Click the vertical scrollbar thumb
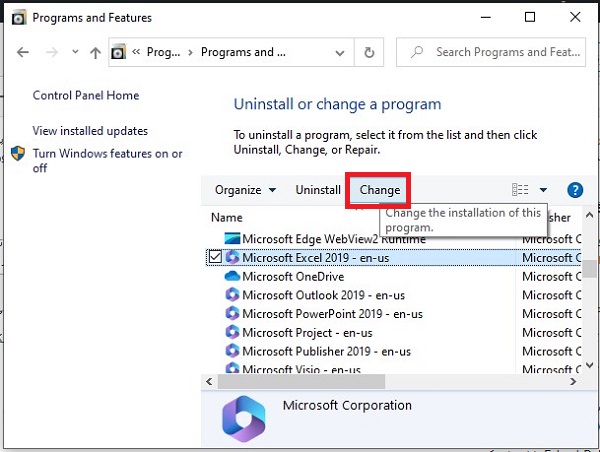Screen dimensions: 600x452 pyautogui.click(x=591, y=269)
